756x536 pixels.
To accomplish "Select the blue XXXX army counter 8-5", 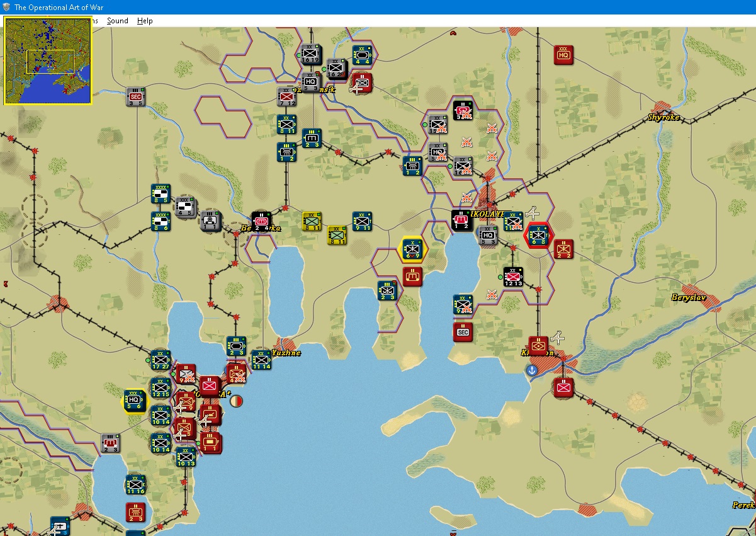I will 161,193.
